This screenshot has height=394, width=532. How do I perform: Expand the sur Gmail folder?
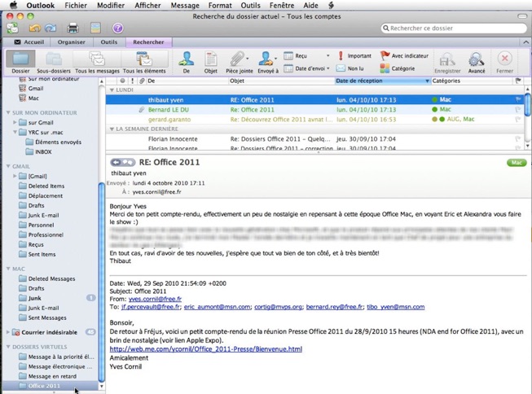(x=15, y=122)
